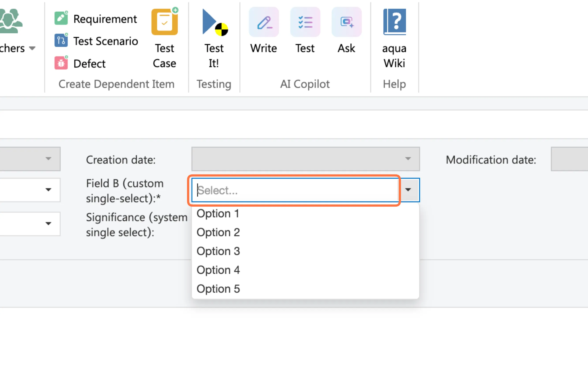
Task: Click the Test Case icon
Action: pos(164,22)
